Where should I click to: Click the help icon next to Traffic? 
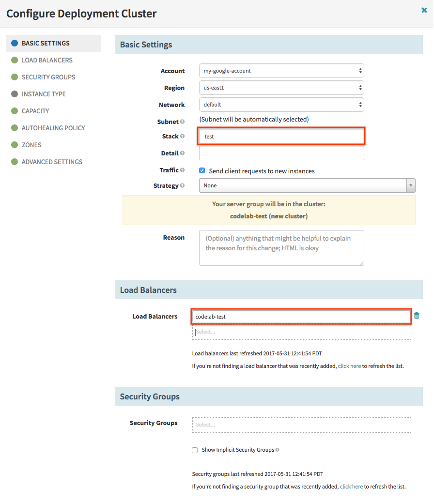pos(182,170)
